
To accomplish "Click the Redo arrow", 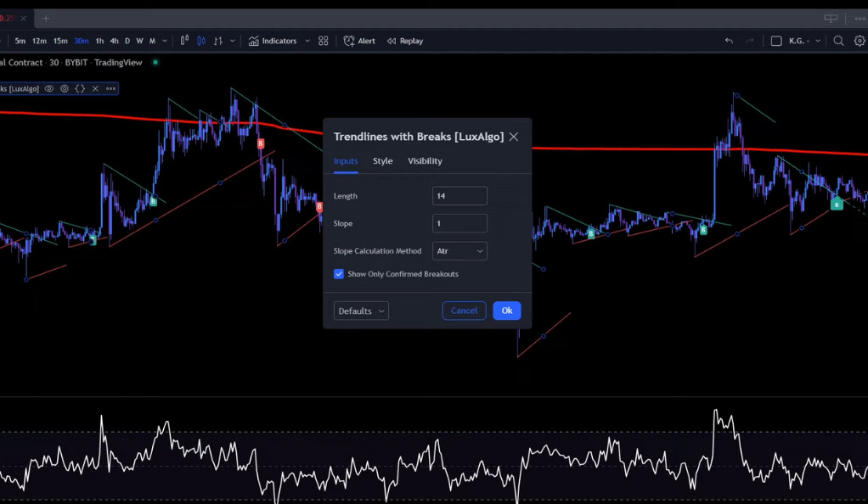I will coord(749,41).
